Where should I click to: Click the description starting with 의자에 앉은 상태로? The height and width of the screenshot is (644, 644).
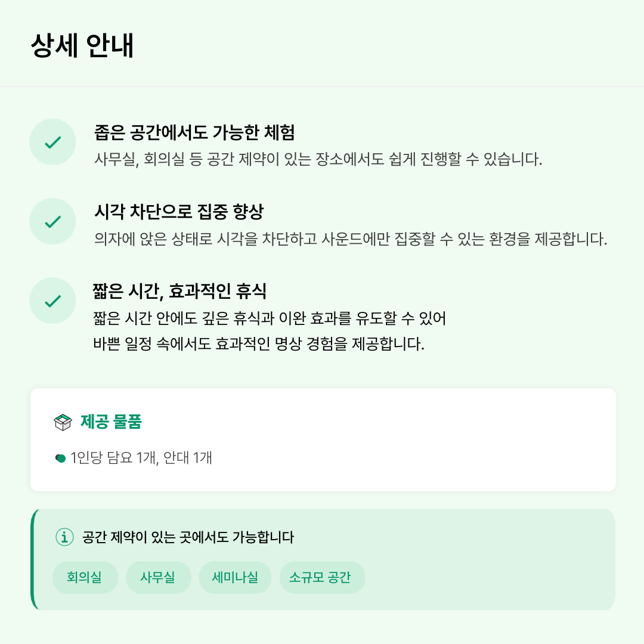click(351, 239)
